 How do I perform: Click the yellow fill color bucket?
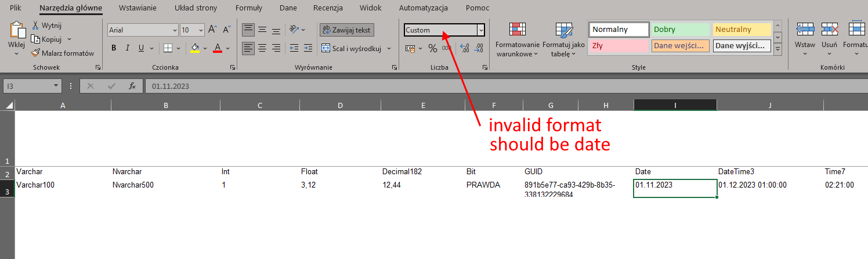195,48
